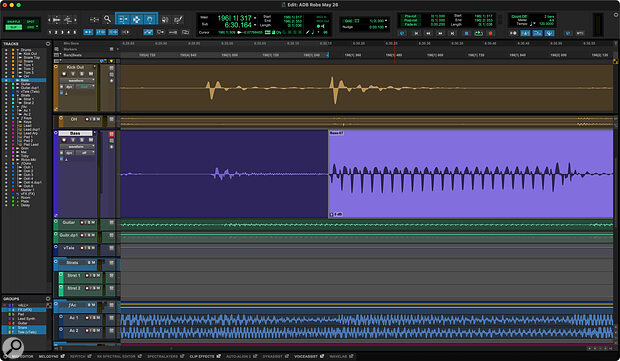
Task: Enable Spot edit mode
Action: point(30,22)
